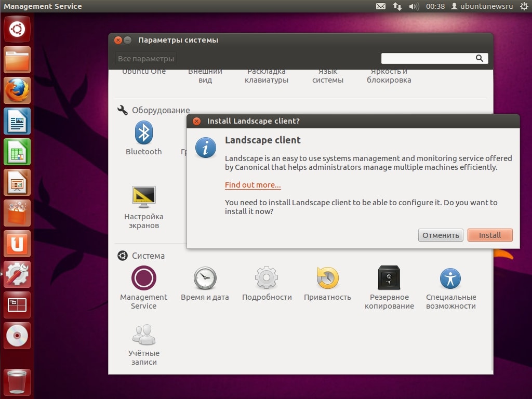Open the Trash in the launcher
The image size is (532, 399).
point(17,382)
